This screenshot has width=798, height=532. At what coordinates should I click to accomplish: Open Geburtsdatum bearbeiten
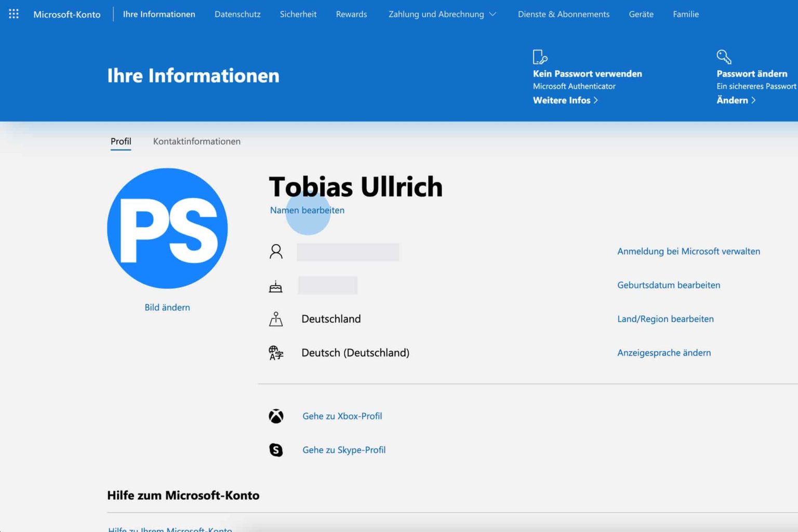[x=668, y=285]
